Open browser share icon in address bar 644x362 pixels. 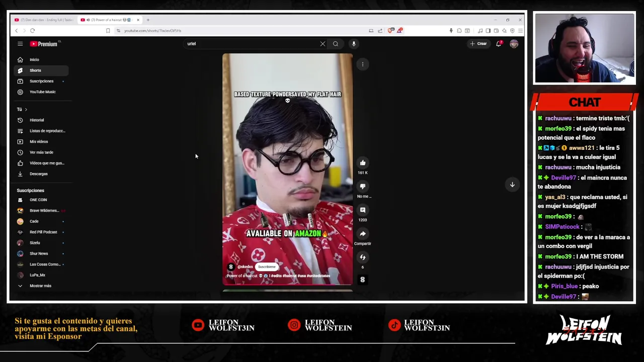point(380,31)
